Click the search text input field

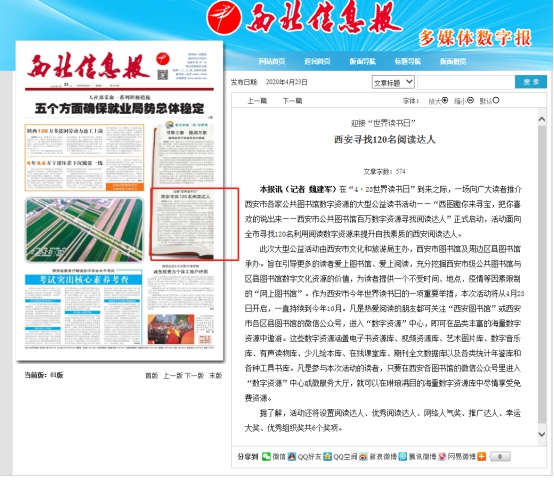[466, 82]
